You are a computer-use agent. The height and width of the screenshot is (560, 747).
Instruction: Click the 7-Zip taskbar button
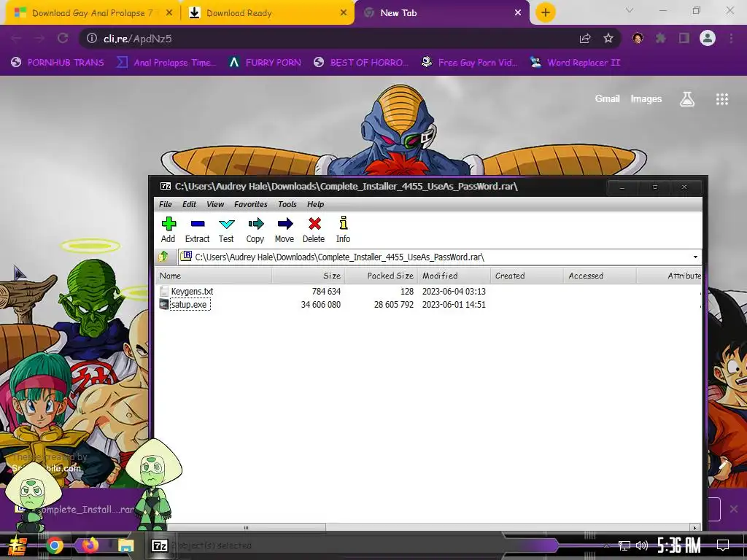[x=160, y=545]
